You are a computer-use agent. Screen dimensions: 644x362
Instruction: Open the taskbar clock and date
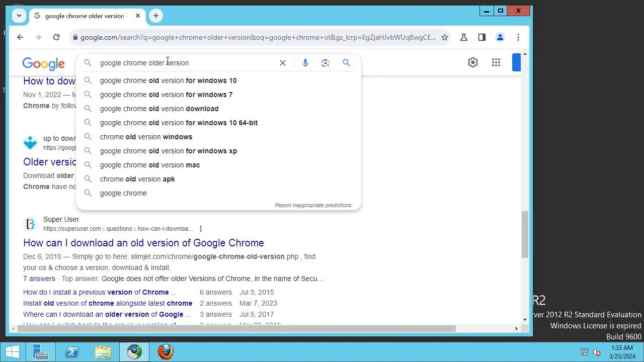(x=623, y=352)
